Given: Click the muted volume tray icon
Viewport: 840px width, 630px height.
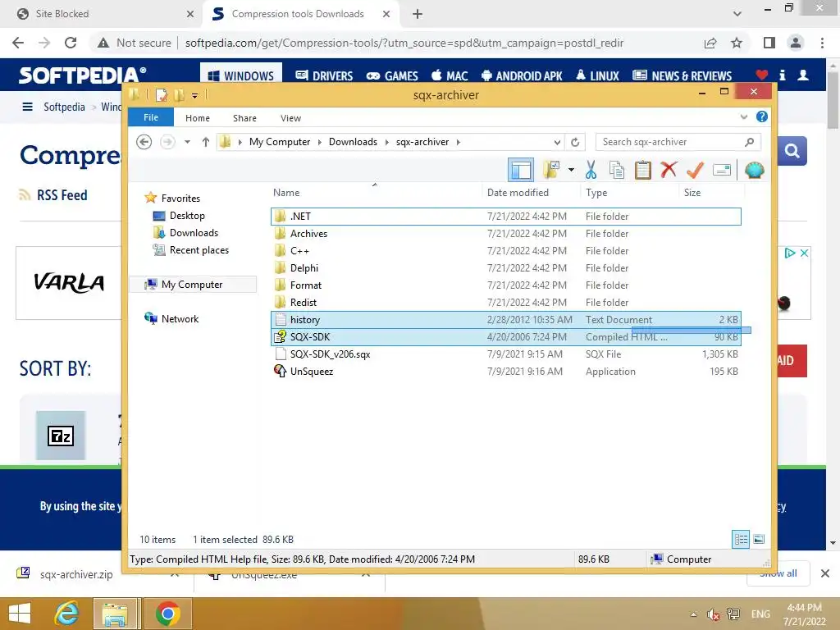Looking at the screenshot, I should click(713, 614).
